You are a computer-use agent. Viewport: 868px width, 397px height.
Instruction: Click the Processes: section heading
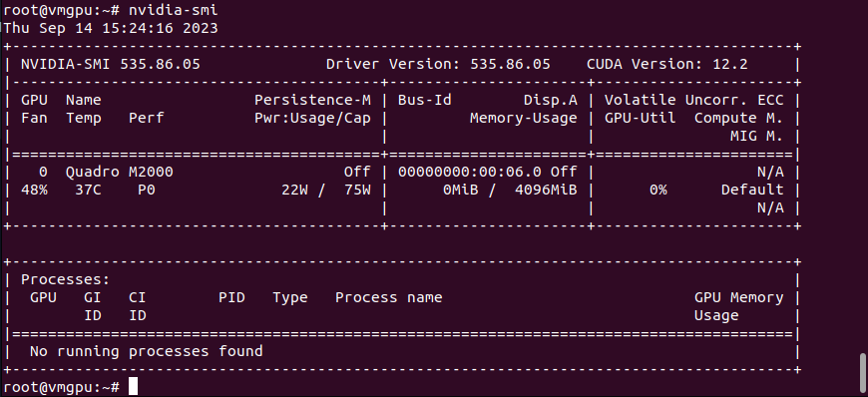click(66, 279)
